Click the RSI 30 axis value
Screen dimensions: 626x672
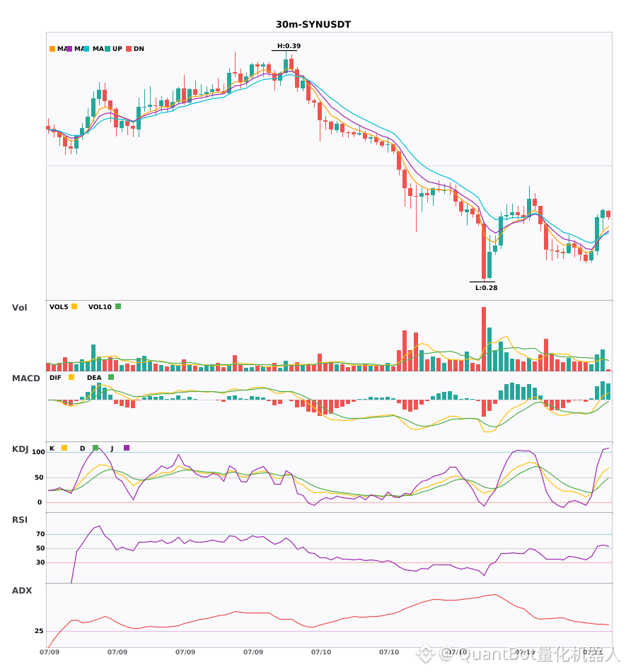[40, 562]
